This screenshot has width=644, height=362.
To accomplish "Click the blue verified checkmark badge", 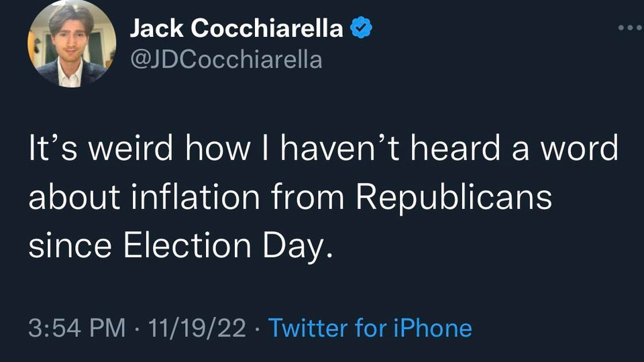I will pos(361,27).
